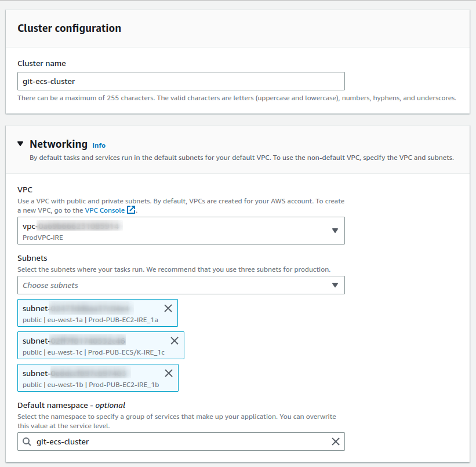Select the eu-west-1a subnet chip
476x467 pixels.
tap(87, 313)
